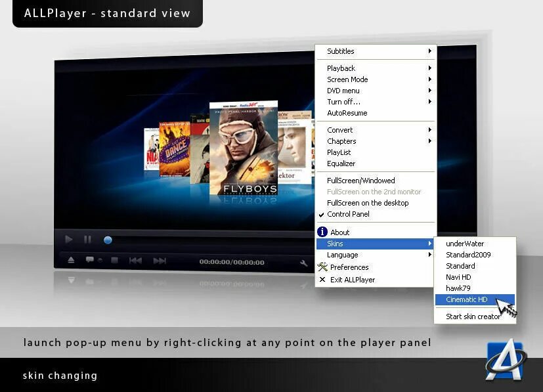Click the Stop button in player
This screenshot has height=392, width=543.
(x=115, y=260)
